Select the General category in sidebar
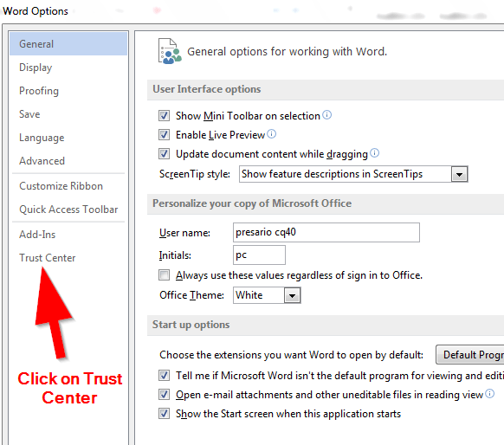The height and width of the screenshot is (445, 504). [68, 44]
